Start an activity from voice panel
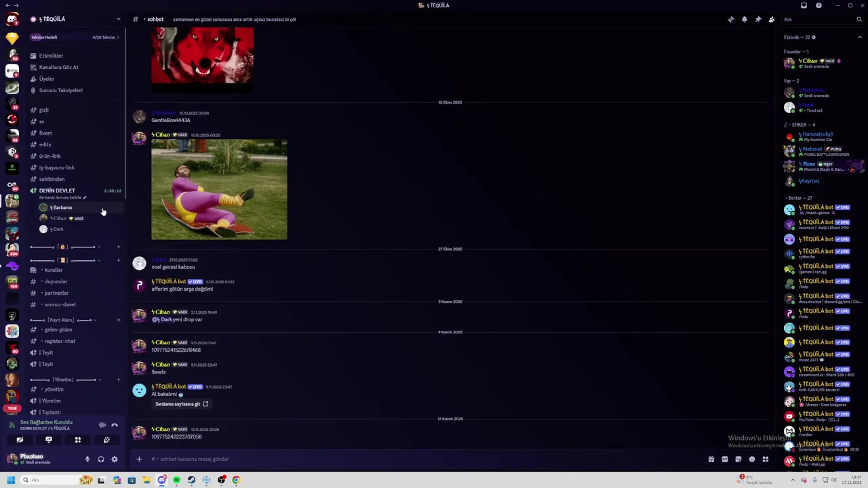This screenshot has height=488, width=868. (x=78, y=440)
